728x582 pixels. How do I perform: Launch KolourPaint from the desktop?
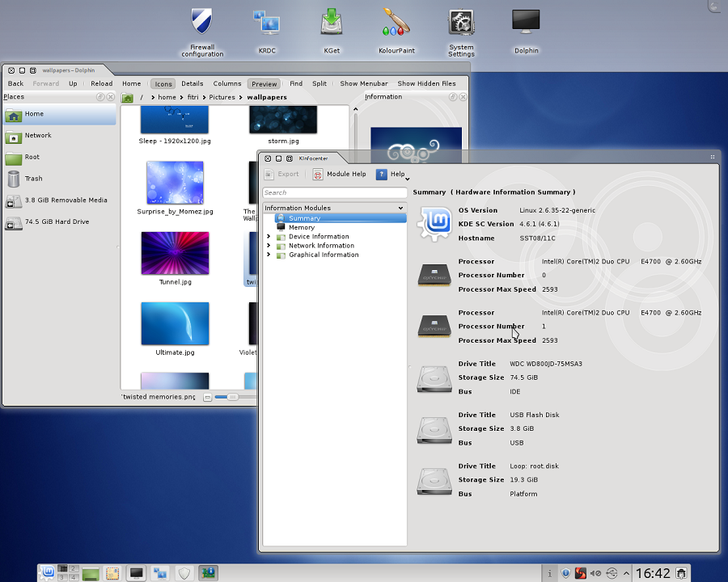point(396,23)
